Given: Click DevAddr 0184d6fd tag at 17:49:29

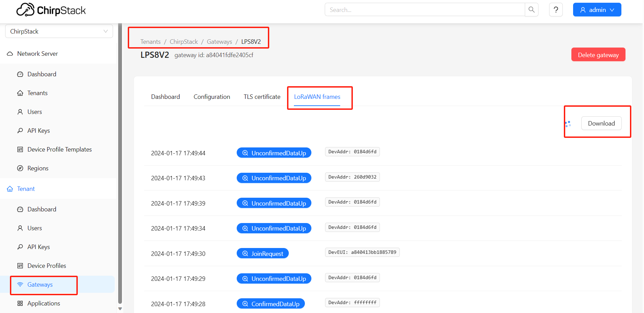Looking at the screenshot, I should [x=352, y=278].
